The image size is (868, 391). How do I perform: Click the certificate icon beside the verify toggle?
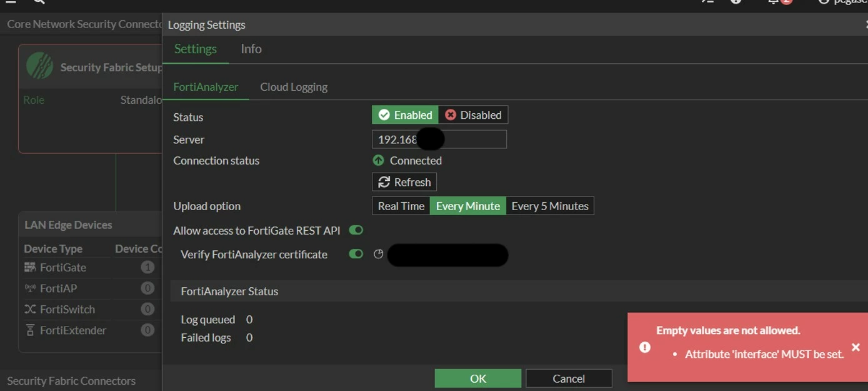click(x=378, y=254)
